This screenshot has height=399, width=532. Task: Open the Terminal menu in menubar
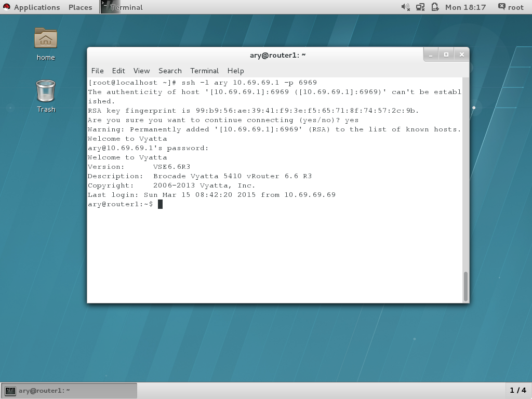pos(204,71)
